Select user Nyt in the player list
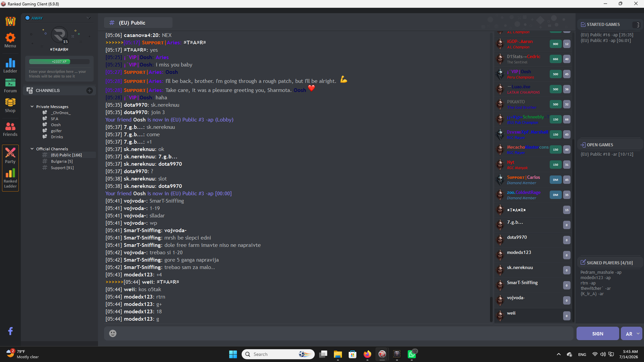 pyautogui.click(x=511, y=162)
